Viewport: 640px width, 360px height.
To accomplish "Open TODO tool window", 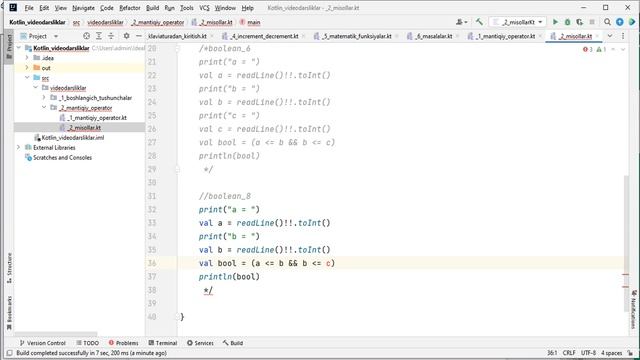I will (87, 343).
